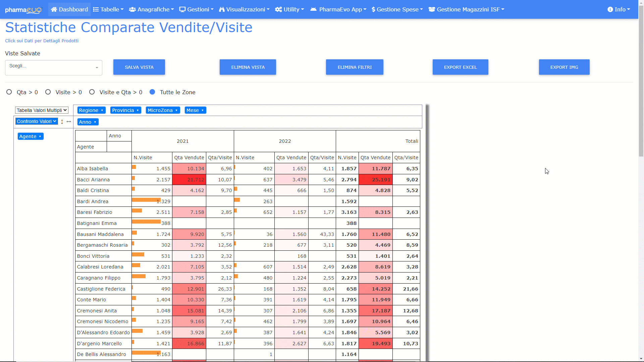Click the horizontal sort arrow icon
644x362 pixels.
point(69,121)
